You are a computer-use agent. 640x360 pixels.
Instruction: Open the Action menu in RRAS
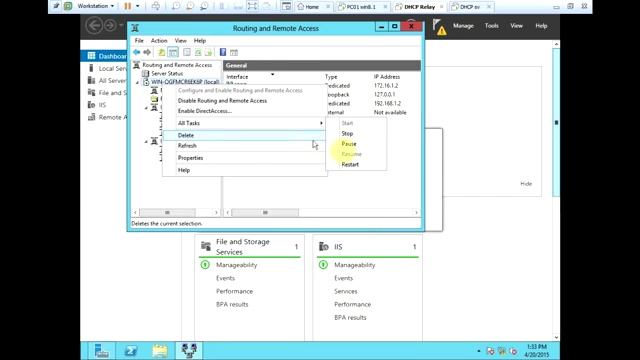[x=159, y=40]
